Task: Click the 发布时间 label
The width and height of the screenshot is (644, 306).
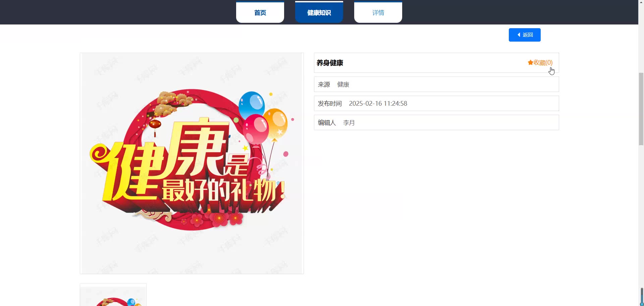Action: pyautogui.click(x=330, y=104)
